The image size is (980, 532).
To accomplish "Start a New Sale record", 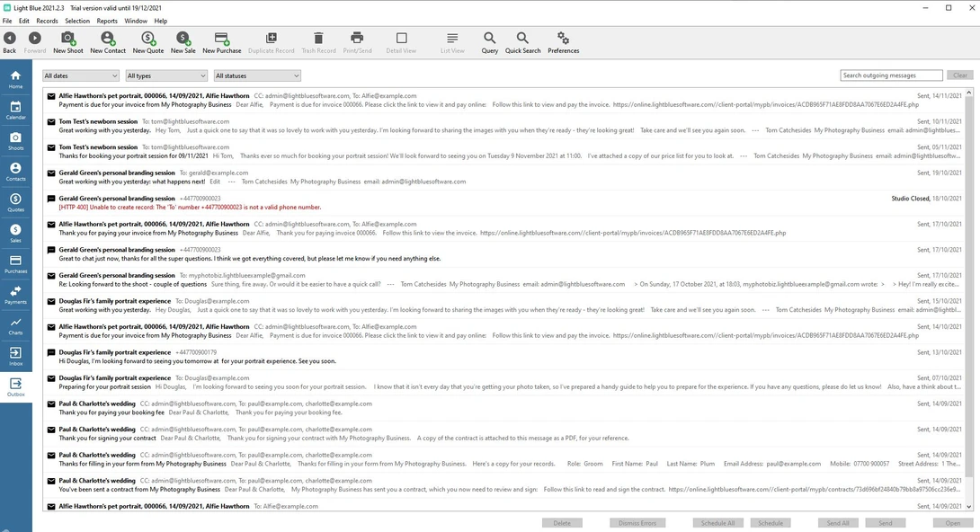I will (x=183, y=42).
